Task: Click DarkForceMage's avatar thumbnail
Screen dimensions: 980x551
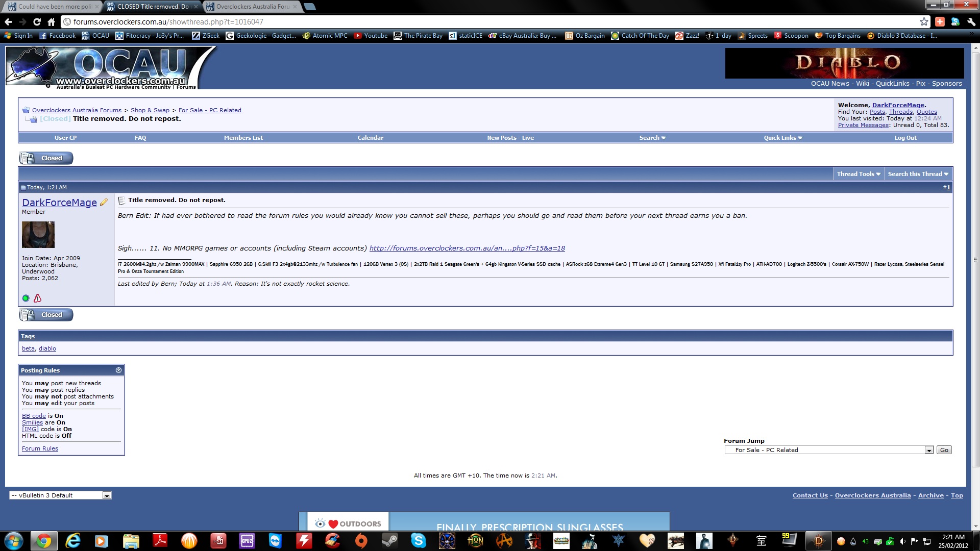Action: coord(38,235)
